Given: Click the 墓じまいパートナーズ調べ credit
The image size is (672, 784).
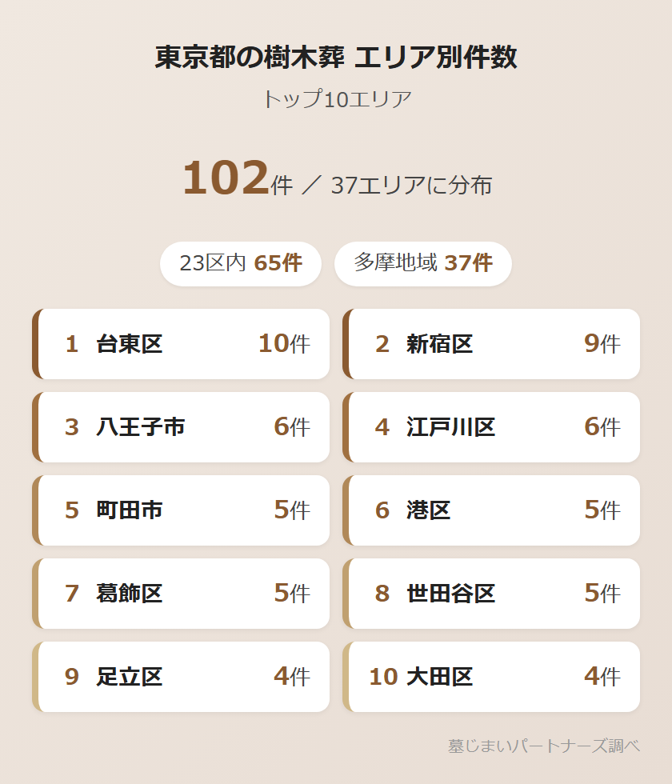Looking at the screenshot, I should tap(544, 746).
